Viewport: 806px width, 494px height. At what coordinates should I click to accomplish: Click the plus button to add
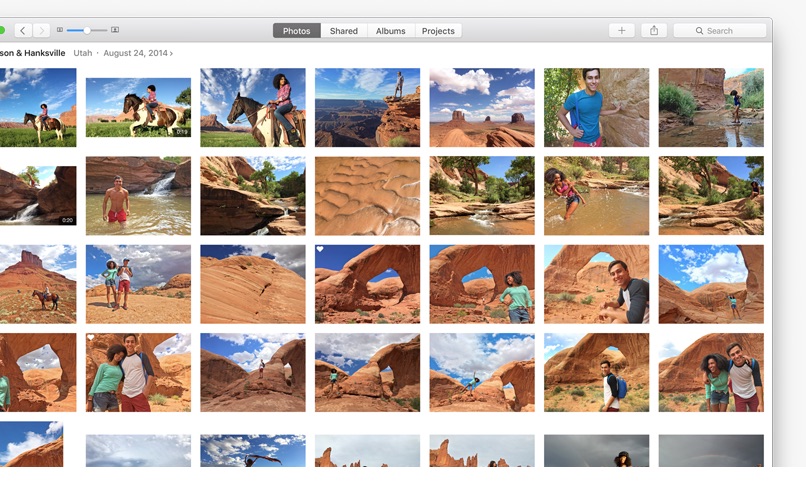click(621, 31)
